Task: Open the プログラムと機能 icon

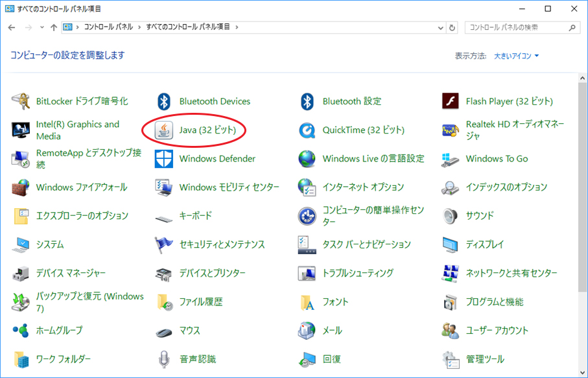Action: (x=451, y=302)
